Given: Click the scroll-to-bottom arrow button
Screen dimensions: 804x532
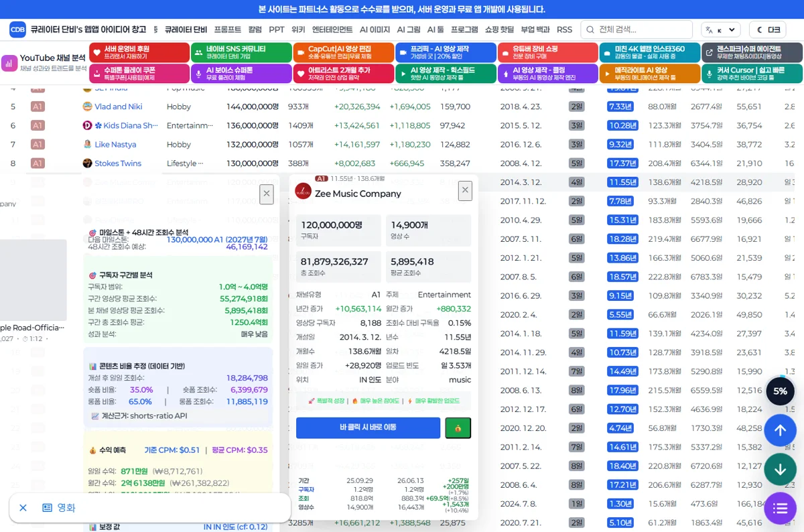Looking at the screenshot, I should 780,470.
